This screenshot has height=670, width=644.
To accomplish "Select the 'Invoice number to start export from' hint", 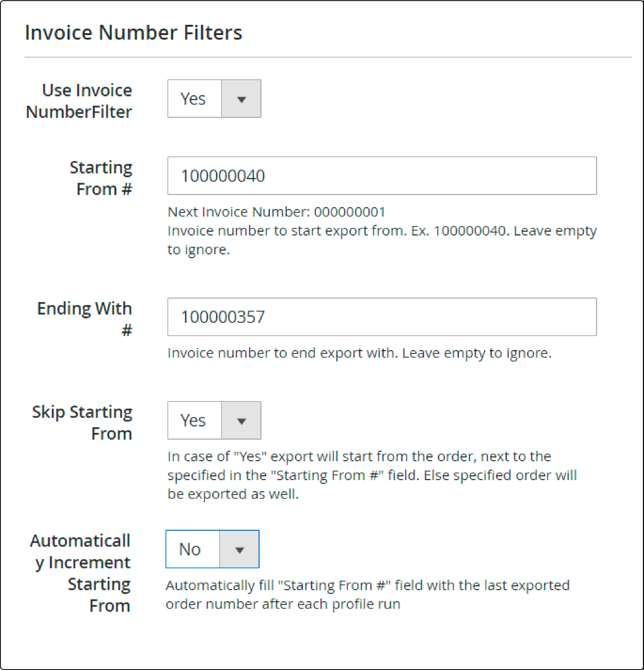I will [382, 240].
